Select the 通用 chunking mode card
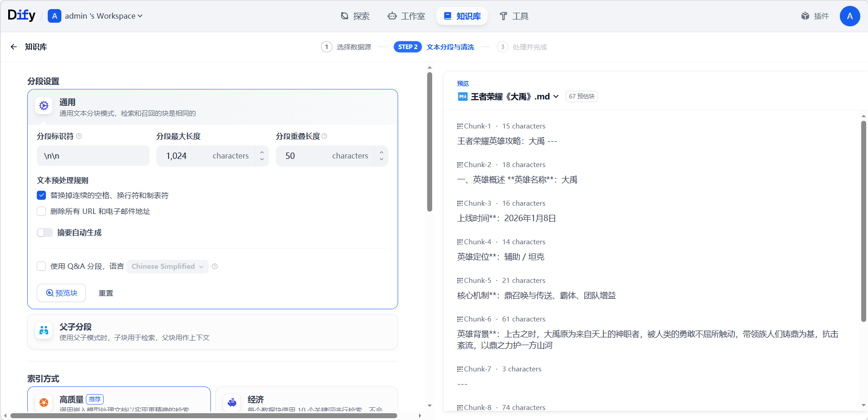Viewport: 868px width, 420px height. tap(213, 107)
